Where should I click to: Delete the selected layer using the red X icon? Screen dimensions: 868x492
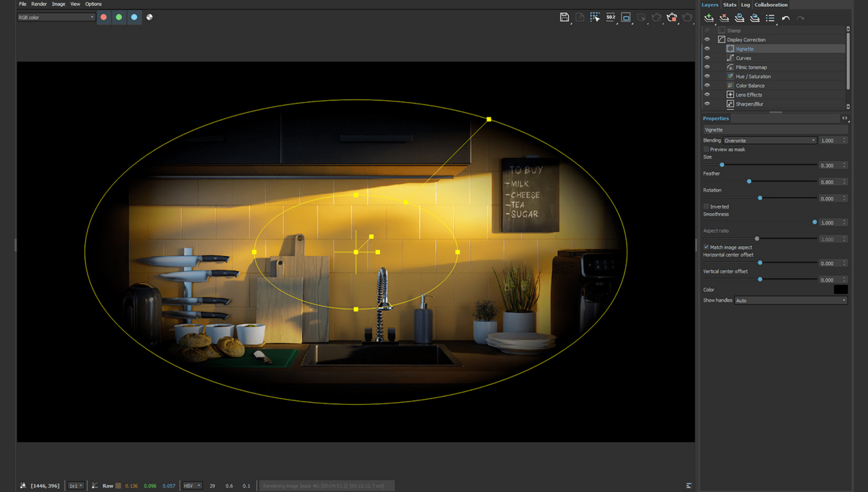tap(724, 18)
